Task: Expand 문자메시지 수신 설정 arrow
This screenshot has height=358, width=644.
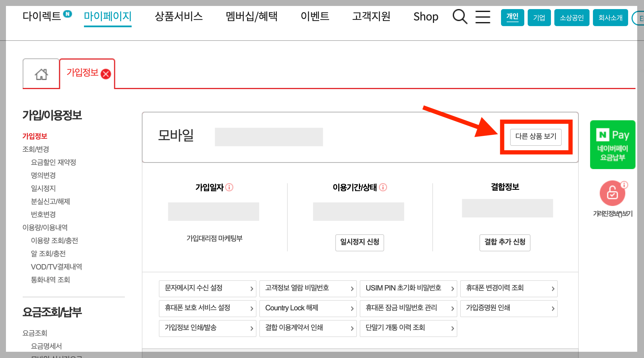Action: coord(251,289)
